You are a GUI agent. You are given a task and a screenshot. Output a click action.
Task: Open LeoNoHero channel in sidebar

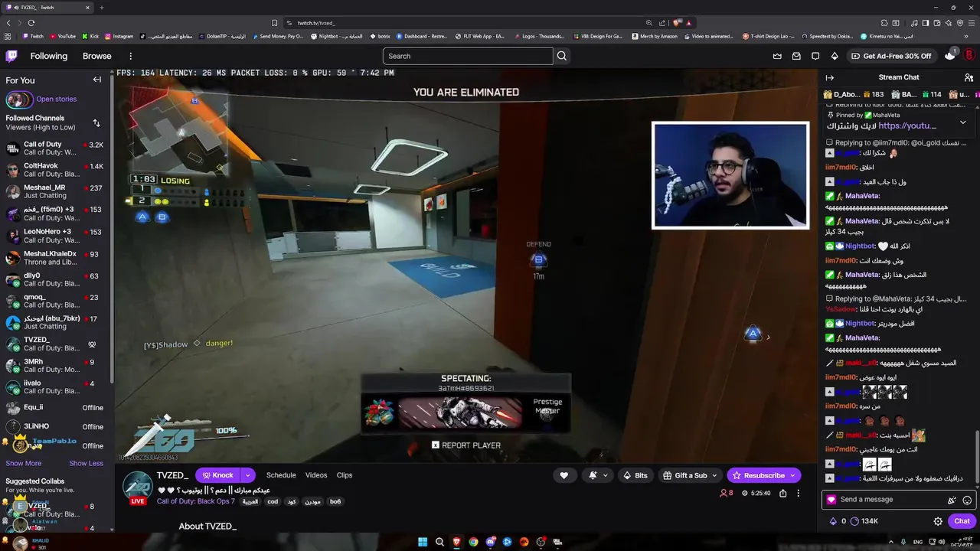click(57, 236)
